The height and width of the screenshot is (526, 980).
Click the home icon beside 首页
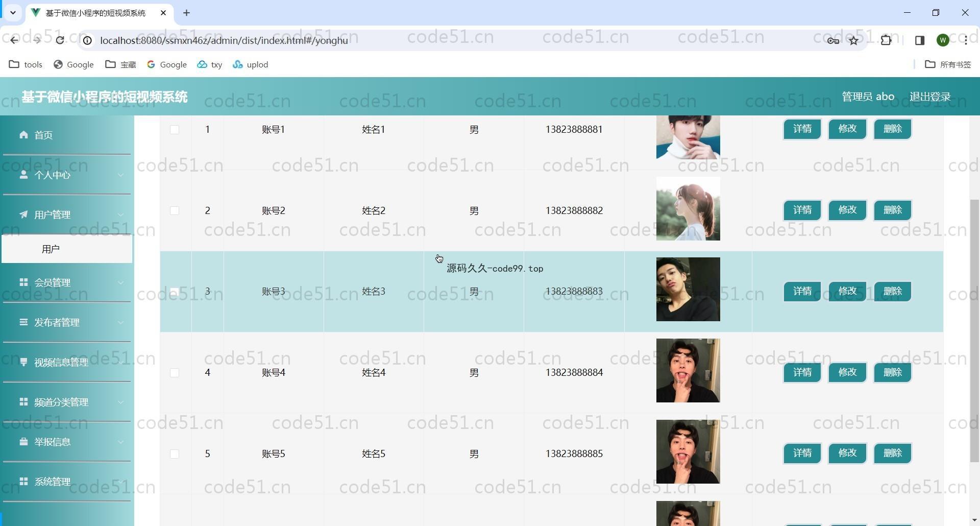[x=23, y=135]
